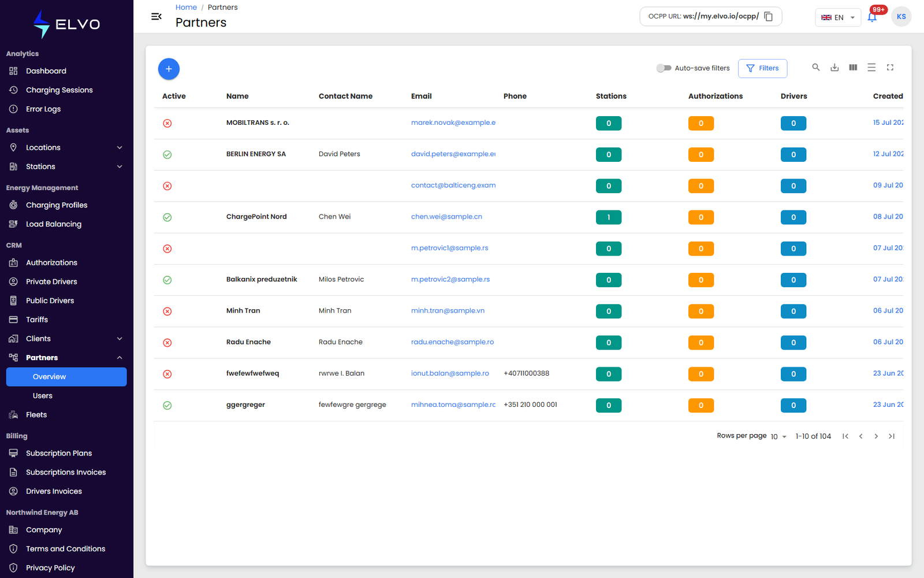Toggle fullscreen table view
The image size is (924, 578).
[890, 68]
